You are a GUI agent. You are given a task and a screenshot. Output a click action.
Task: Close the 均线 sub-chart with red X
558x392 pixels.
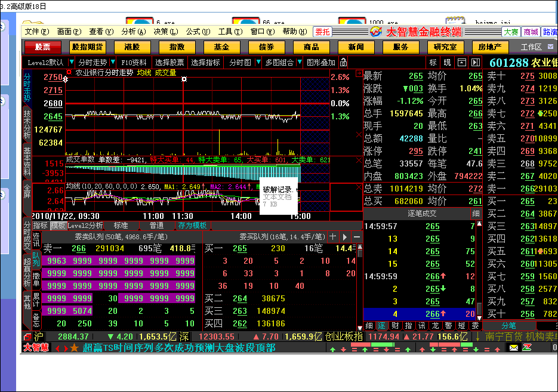tap(359, 187)
